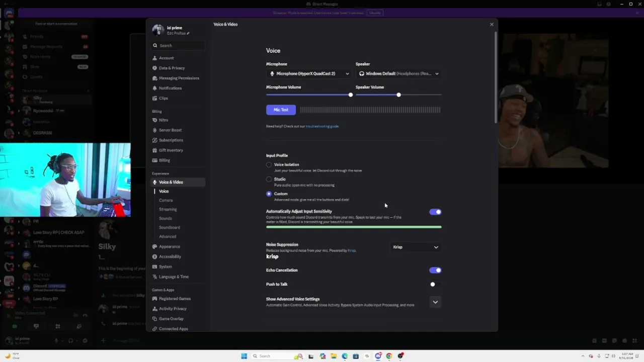Click the Server Boost gem icon
644x362 pixels.
[155, 130]
